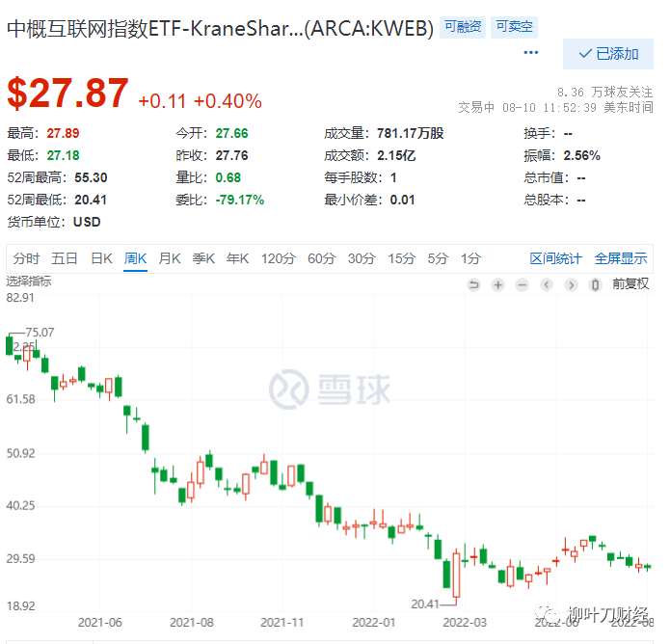
Task: Click the 2021-11 date axis label
Action: tap(282, 622)
